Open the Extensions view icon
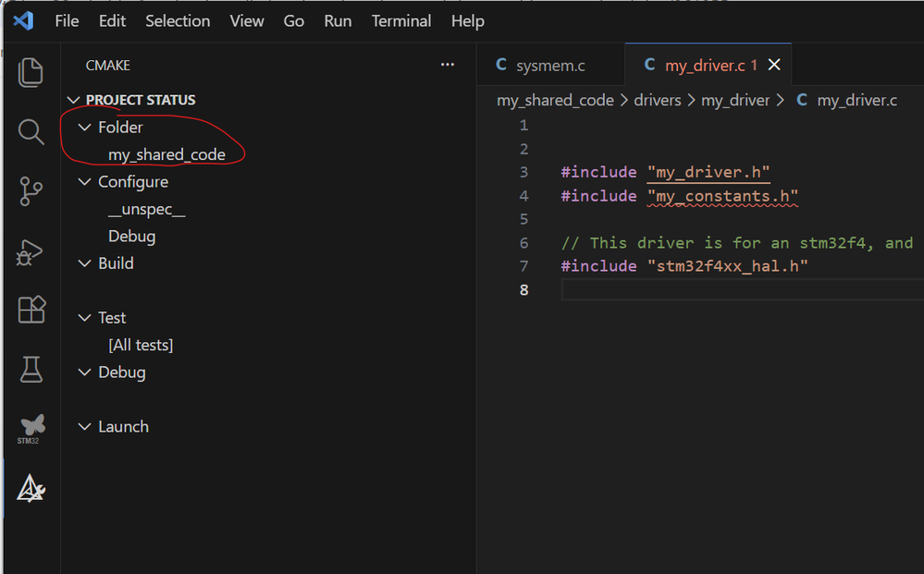This screenshot has height=574, width=924. tap(31, 310)
